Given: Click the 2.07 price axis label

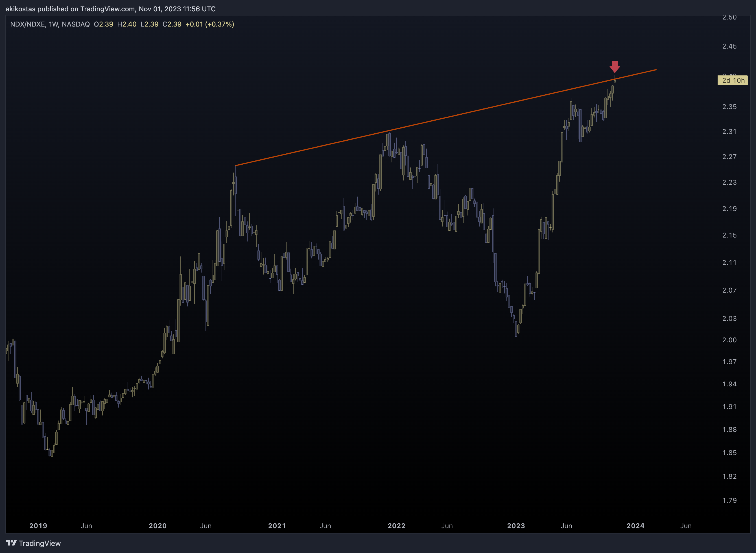Looking at the screenshot, I should click(729, 290).
